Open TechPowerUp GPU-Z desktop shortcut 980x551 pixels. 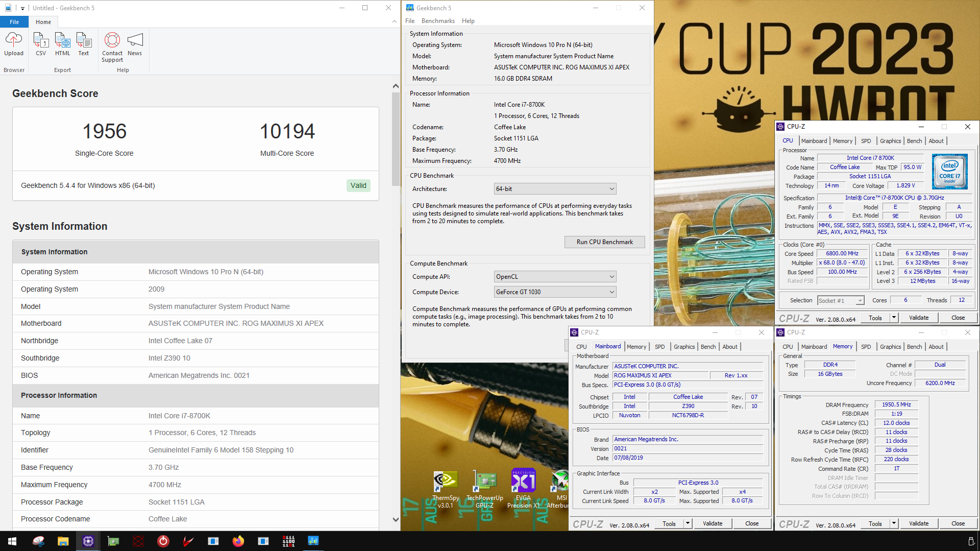[485, 489]
